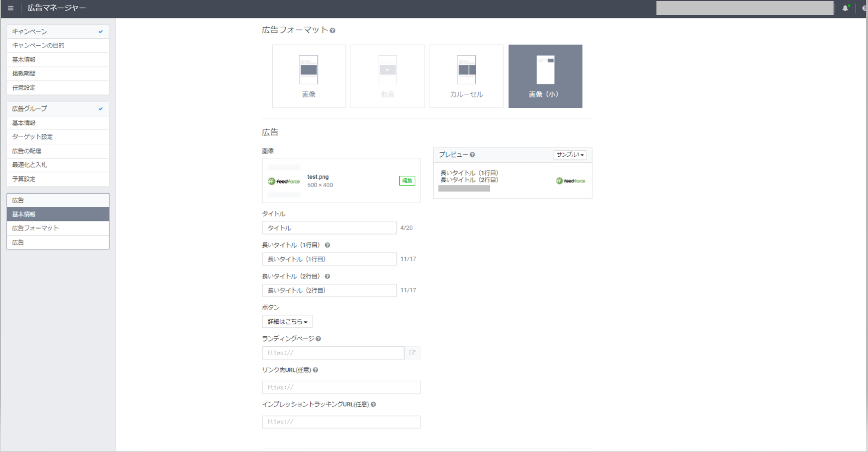The height and width of the screenshot is (452, 868).
Task: Click the green 編集 button on image
Action: click(407, 181)
